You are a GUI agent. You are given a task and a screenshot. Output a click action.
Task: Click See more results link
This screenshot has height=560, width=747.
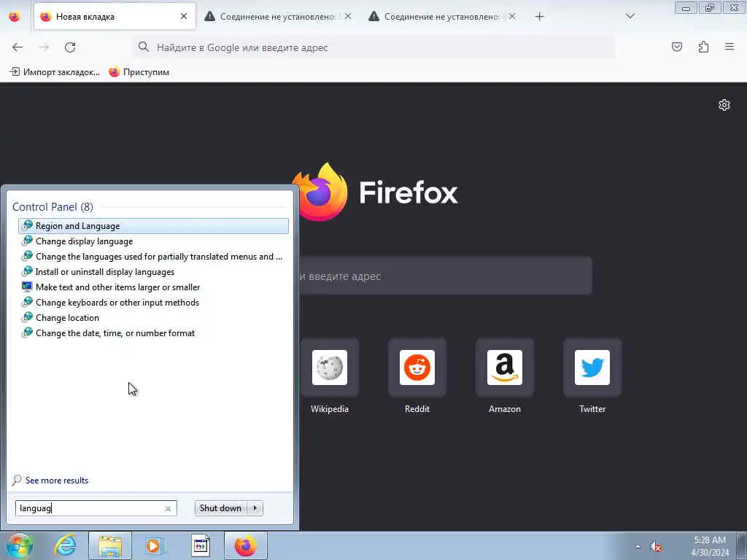coord(57,480)
